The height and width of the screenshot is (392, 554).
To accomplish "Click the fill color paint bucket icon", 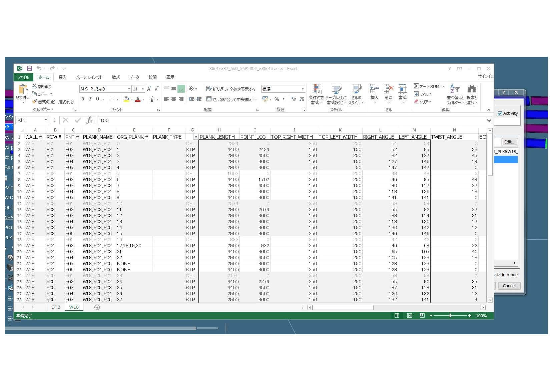I will pos(126,99).
